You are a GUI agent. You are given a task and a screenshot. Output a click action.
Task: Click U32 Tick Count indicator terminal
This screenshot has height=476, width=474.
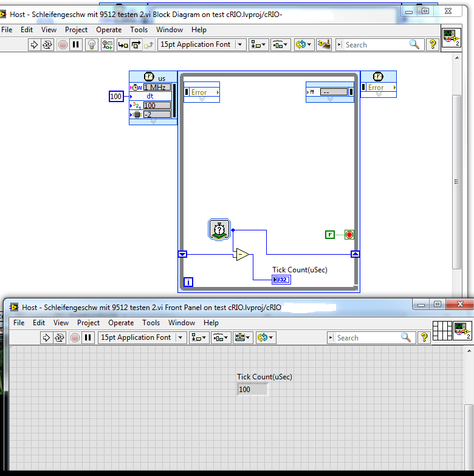pos(281,280)
